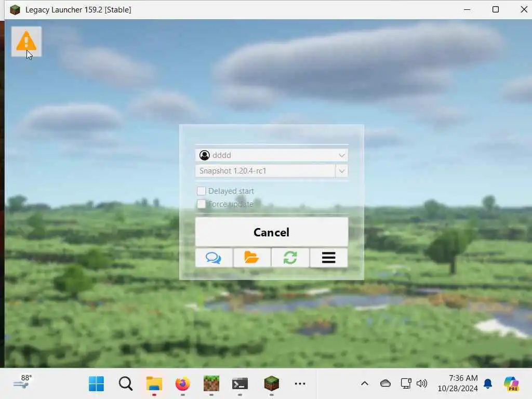Show more taskbar apps via ellipsis
This screenshot has width=532, height=399.
coord(300,384)
